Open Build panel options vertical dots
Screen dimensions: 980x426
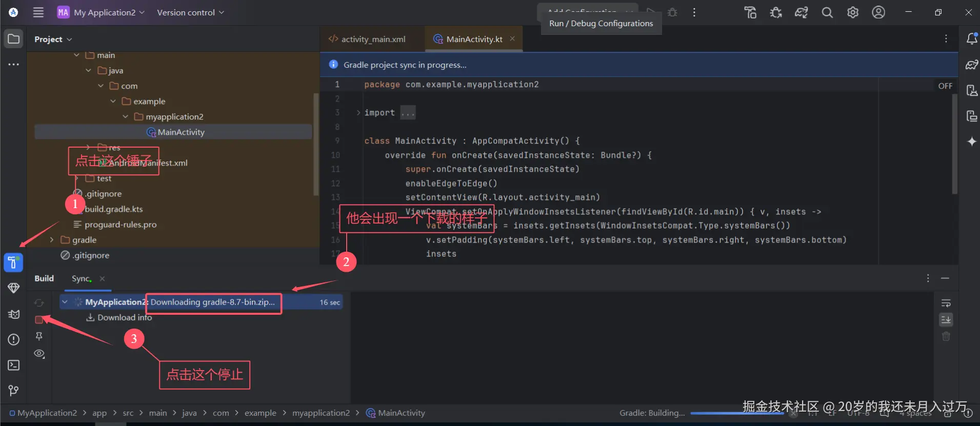tap(928, 278)
